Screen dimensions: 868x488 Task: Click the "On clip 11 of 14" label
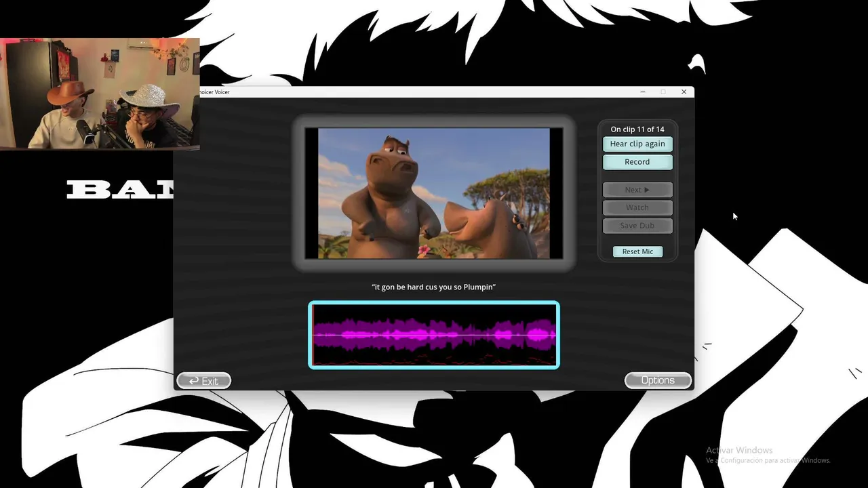(637, 129)
